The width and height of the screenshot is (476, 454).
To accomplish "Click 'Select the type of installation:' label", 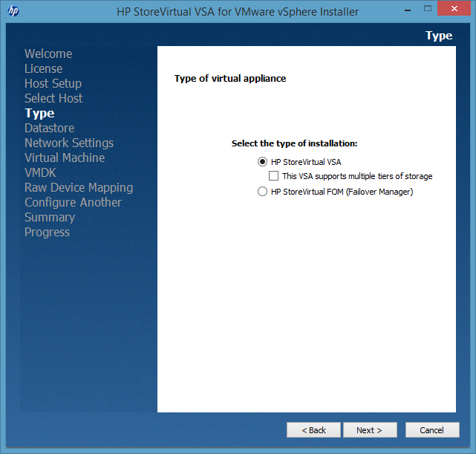I will tap(295, 143).
